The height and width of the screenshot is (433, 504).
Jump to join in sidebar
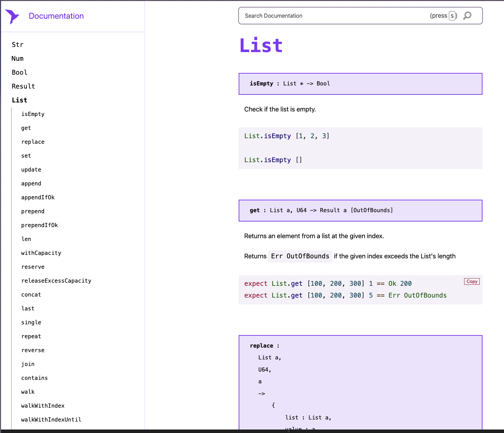[28, 364]
